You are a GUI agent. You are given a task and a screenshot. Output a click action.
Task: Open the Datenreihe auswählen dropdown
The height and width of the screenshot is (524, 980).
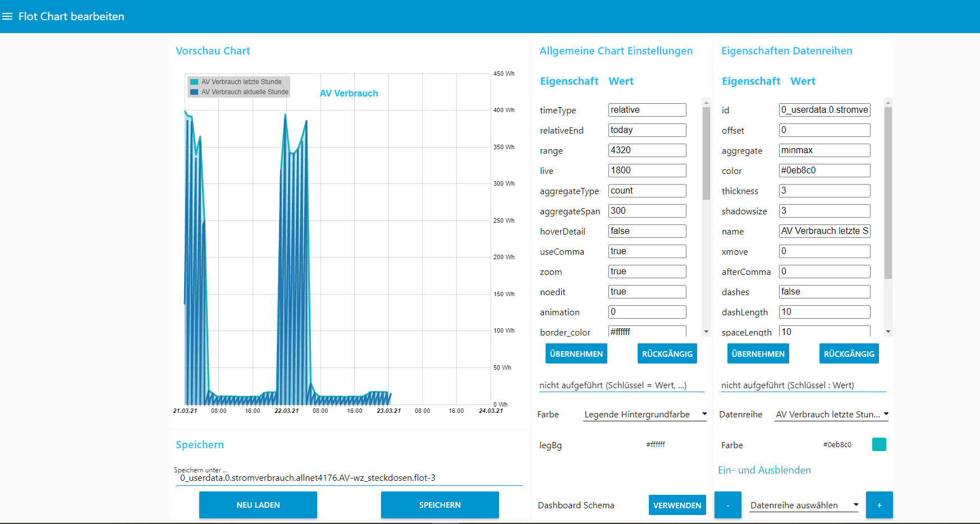(804, 505)
